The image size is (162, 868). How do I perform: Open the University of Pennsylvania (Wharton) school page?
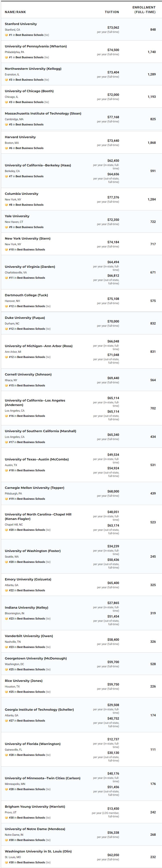coord(36,47)
